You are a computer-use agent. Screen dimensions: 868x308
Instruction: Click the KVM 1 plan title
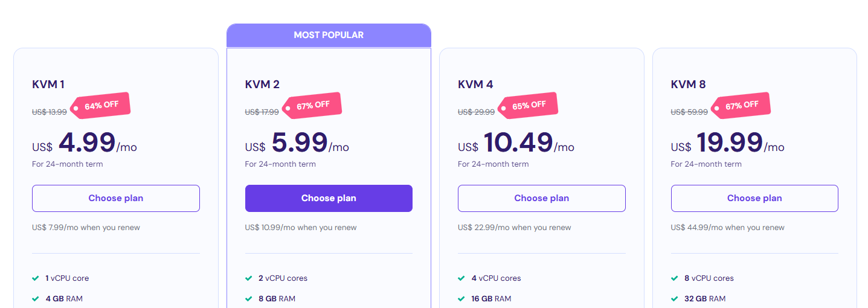pos(48,85)
